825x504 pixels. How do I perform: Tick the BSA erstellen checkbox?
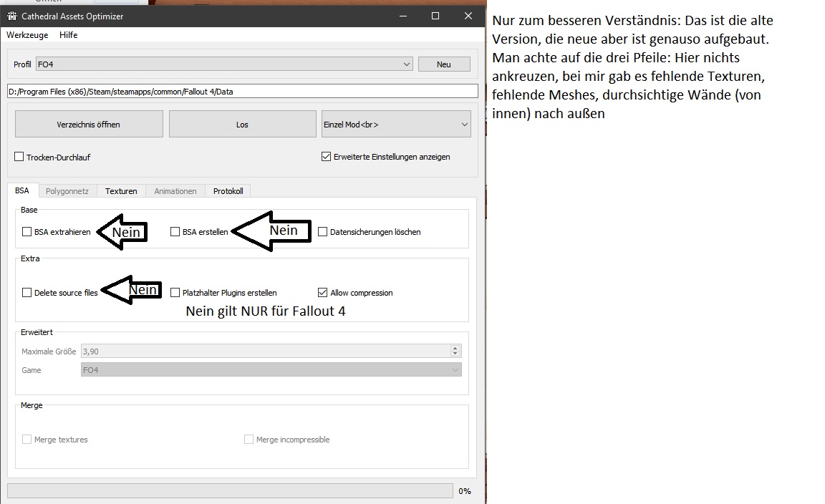point(175,232)
